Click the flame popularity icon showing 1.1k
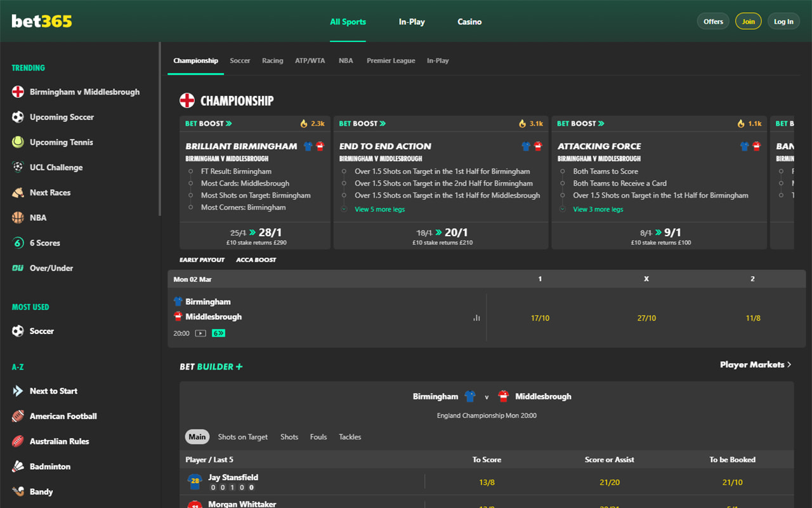812x508 pixels. point(741,123)
